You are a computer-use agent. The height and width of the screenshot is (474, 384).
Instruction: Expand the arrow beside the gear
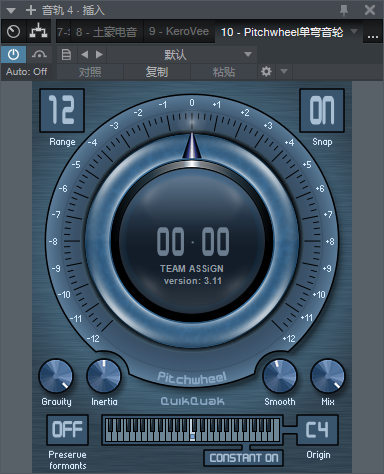[284, 71]
